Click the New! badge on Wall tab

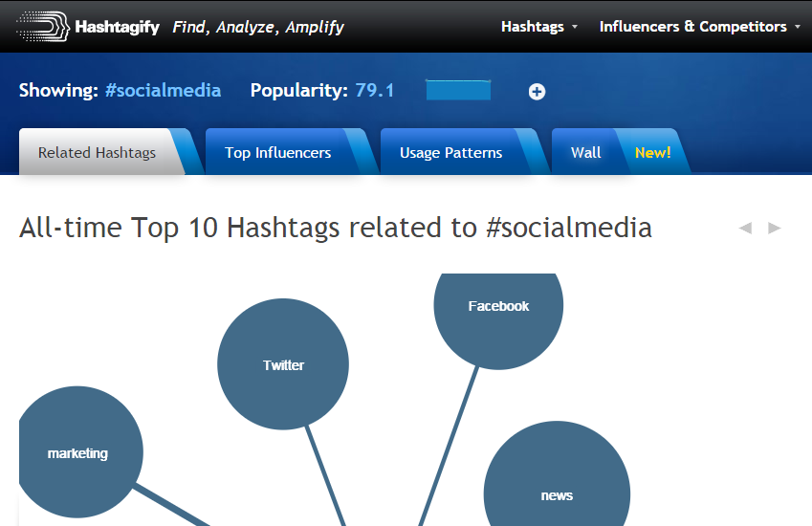click(652, 153)
